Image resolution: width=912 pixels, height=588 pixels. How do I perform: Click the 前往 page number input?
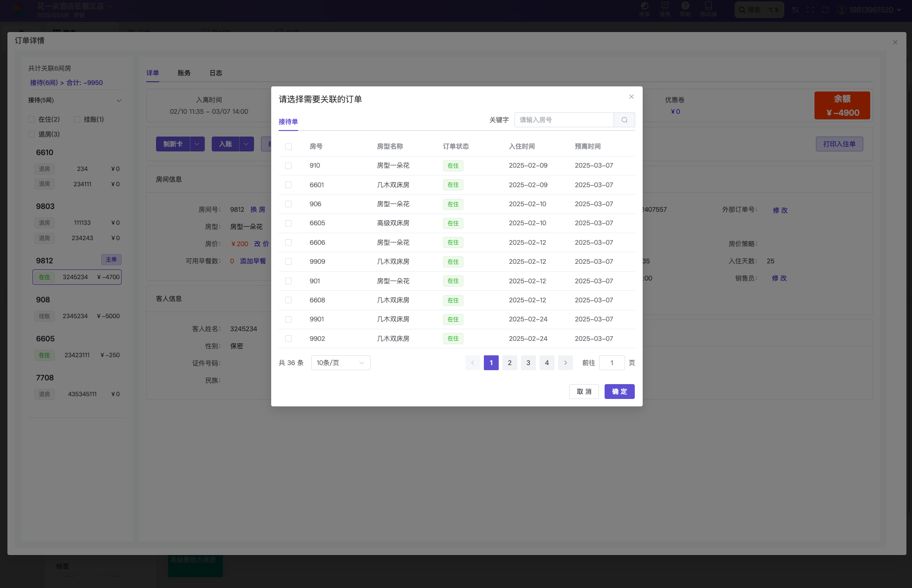(612, 363)
